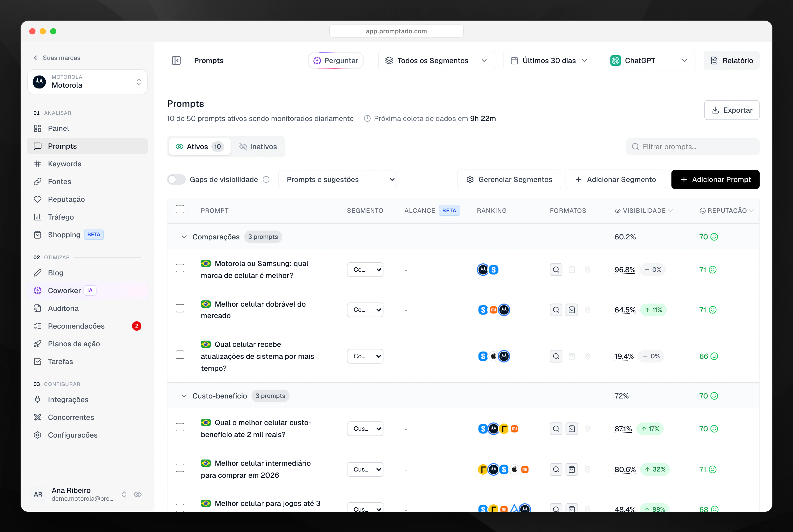Go back to Suas marcas
This screenshot has height=532, width=793.
pos(57,58)
